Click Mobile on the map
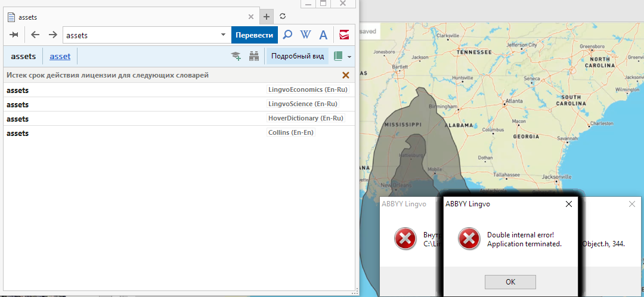644x297 pixels. click(x=435, y=169)
